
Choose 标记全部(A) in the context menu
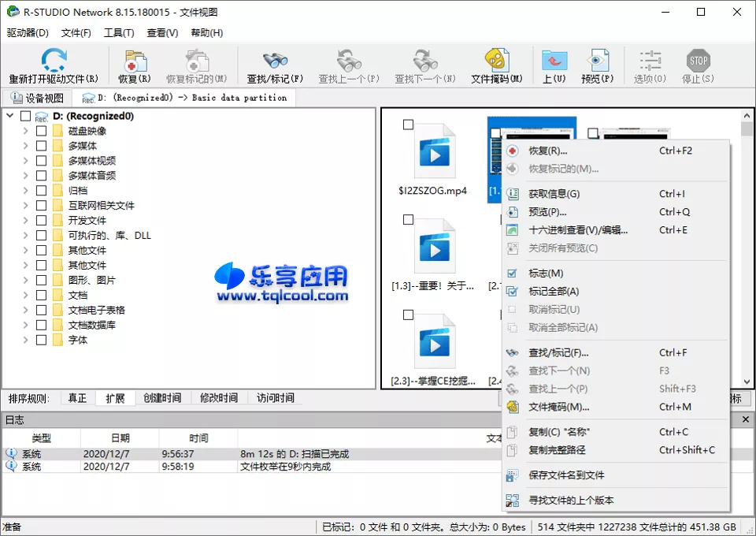(616, 292)
